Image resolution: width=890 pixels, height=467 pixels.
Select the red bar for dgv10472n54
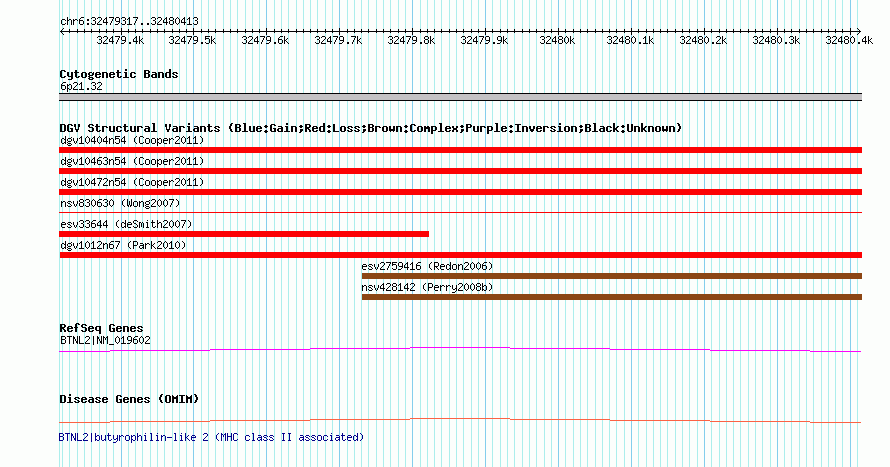(460, 192)
